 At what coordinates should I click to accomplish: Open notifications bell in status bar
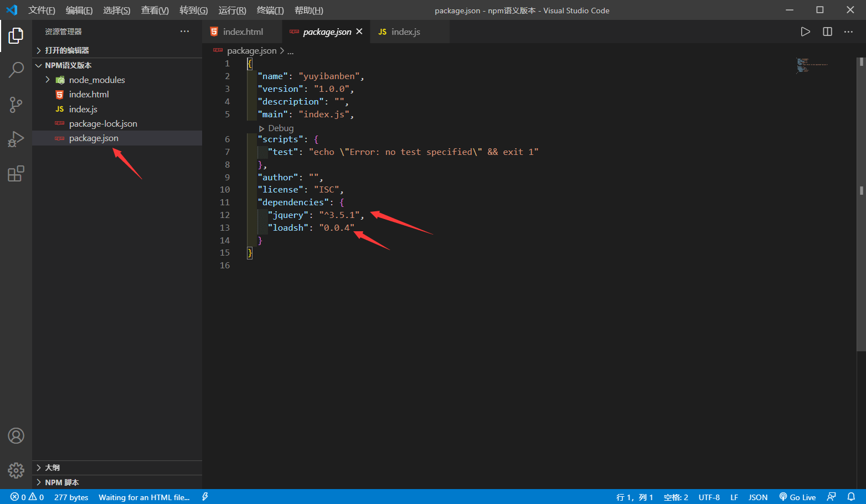coord(851,497)
